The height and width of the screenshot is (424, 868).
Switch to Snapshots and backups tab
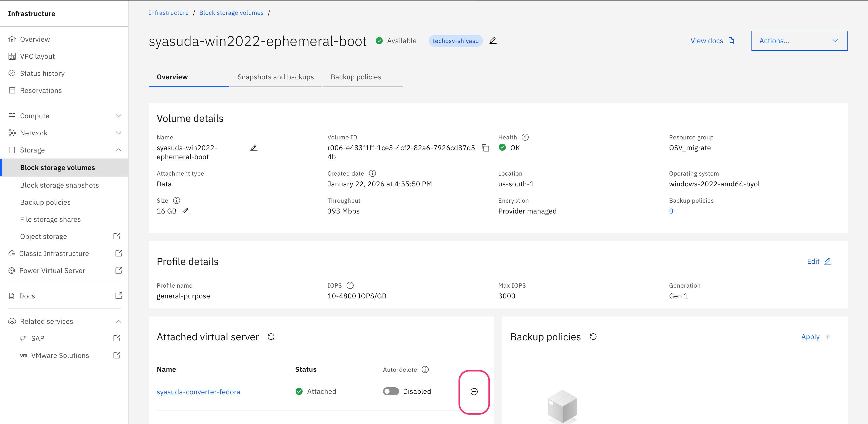coord(275,77)
